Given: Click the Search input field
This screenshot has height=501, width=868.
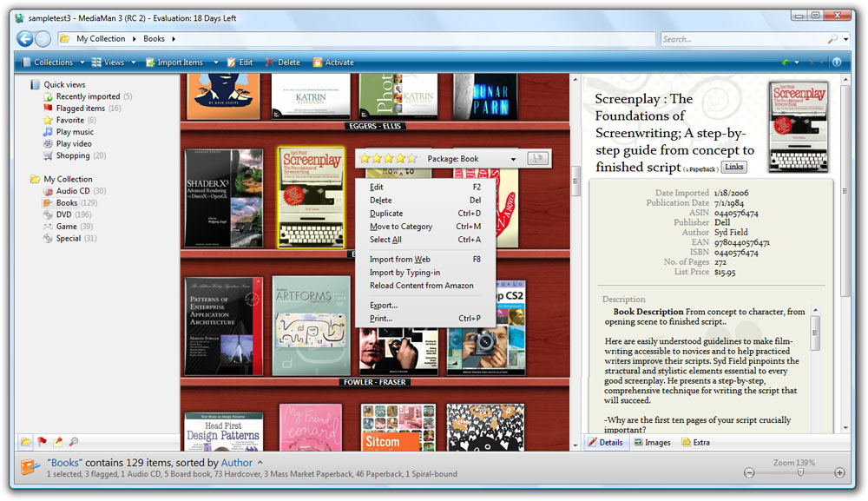Looking at the screenshot, I should [x=743, y=39].
